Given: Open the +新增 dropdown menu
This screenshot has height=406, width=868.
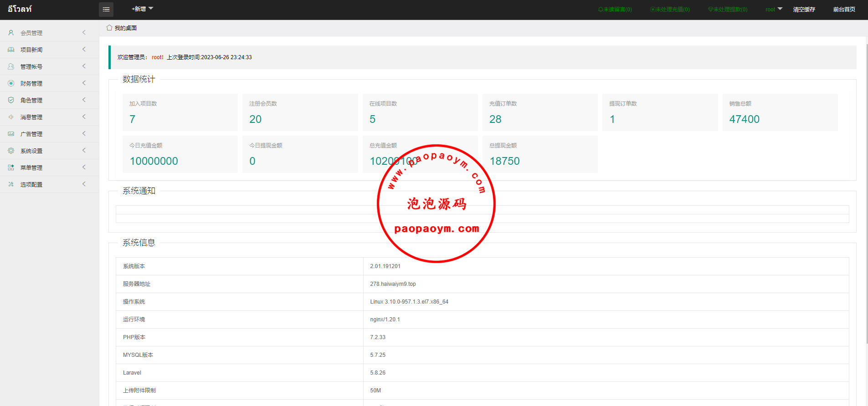Looking at the screenshot, I should point(142,9).
